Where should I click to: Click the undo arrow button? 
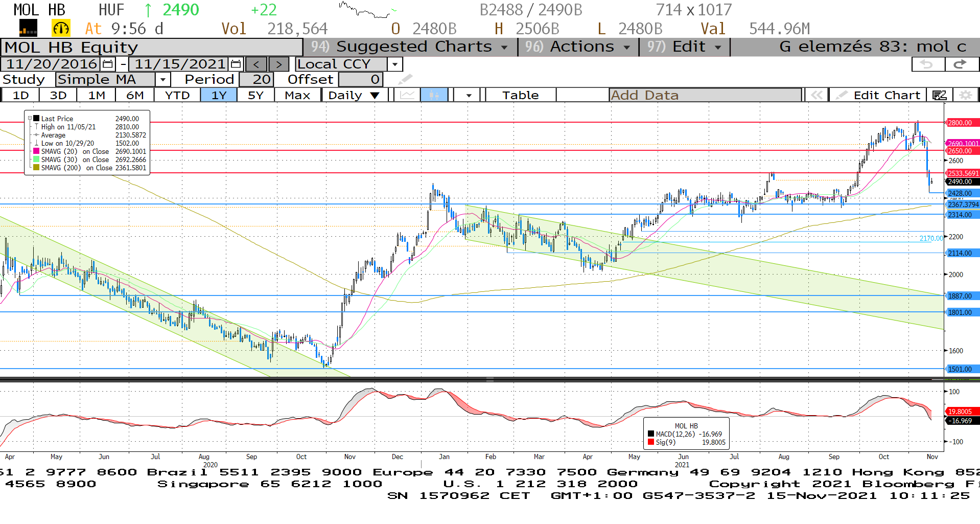coord(928,64)
